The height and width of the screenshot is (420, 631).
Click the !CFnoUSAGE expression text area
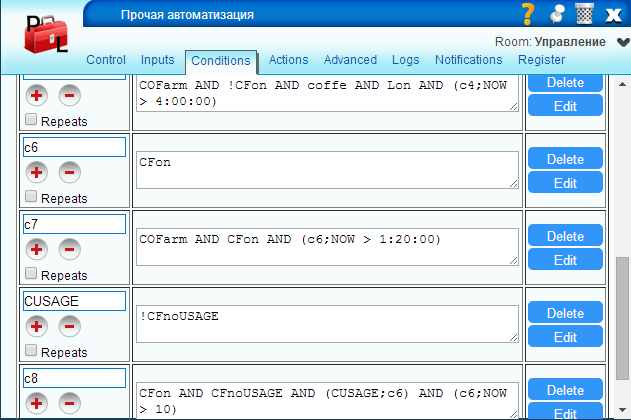(328, 324)
